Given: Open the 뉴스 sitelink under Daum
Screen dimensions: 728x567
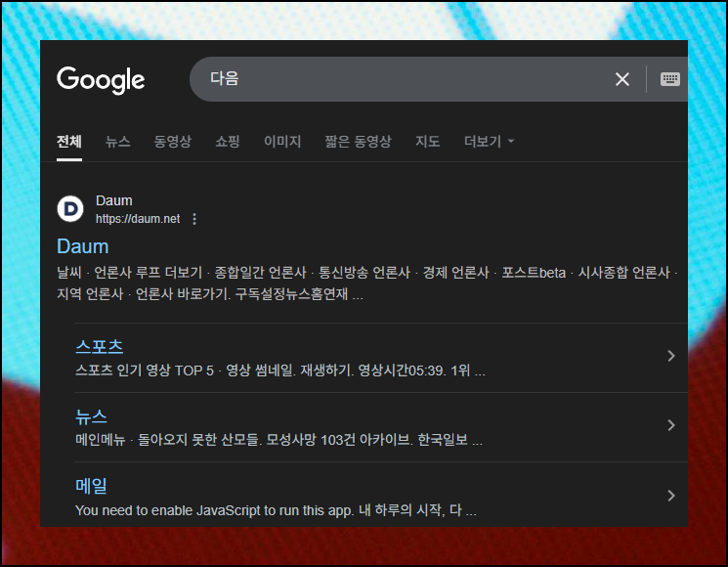Looking at the screenshot, I should 91,416.
